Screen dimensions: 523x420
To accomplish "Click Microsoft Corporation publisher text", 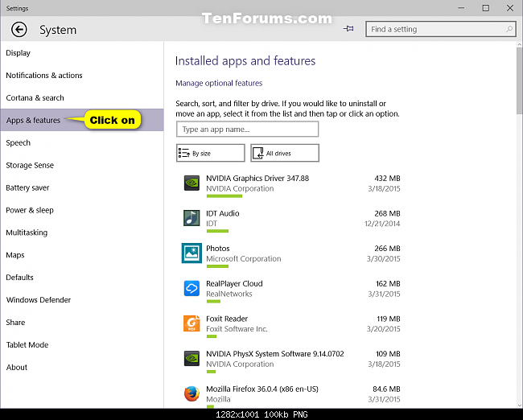I will pos(244,258).
